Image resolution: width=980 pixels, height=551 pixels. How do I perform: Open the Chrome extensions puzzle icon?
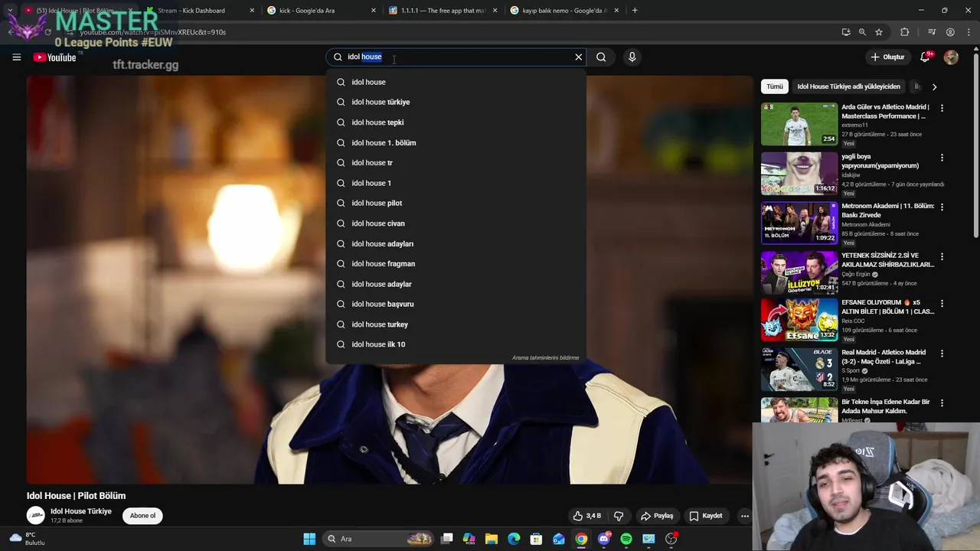(905, 32)
